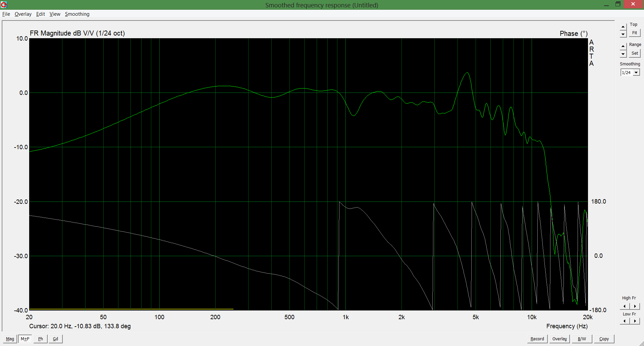Click the yellow cursor marker line on graph
Viewport: 644px width, 346px height.
pyautogui.click(x=131, y=309)
